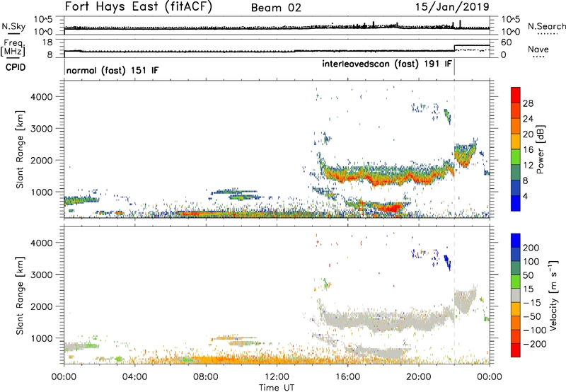Click the 4000 tick of power panel
Screen dimensions: 566x392
click(42, 97)
